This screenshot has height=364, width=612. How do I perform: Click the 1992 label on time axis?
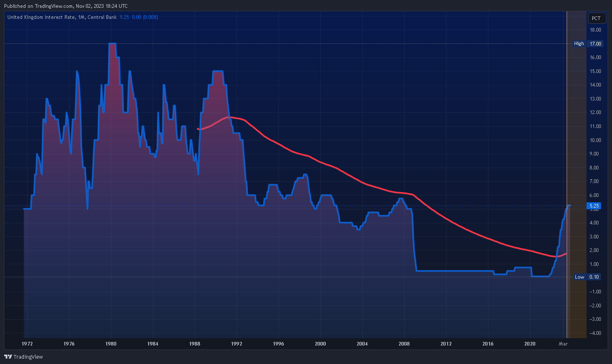[x=237, y=344]
